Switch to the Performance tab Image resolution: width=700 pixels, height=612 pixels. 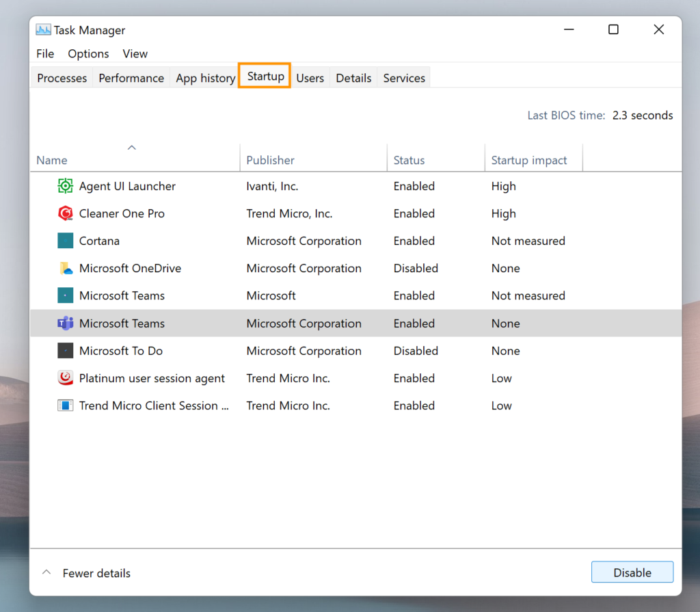pyautogui.click(x=131, y=78)
